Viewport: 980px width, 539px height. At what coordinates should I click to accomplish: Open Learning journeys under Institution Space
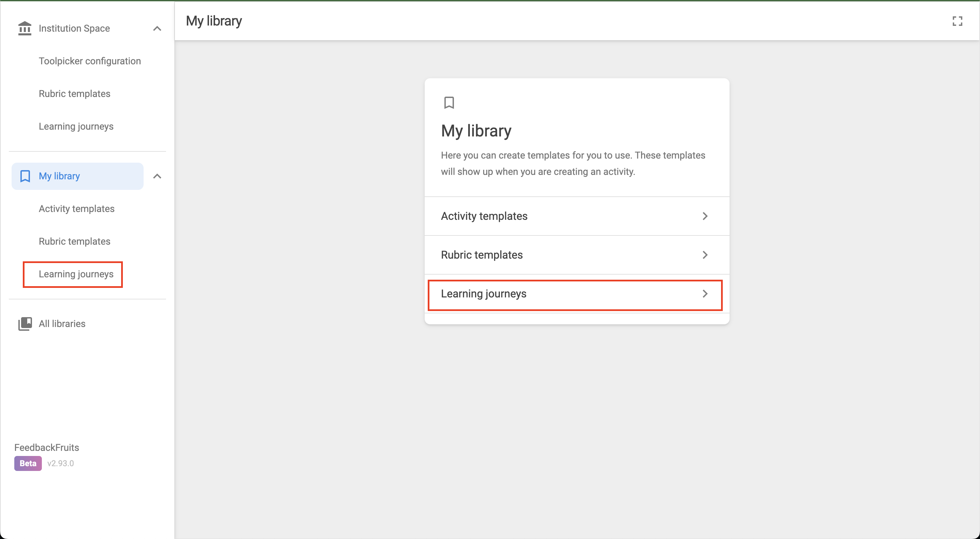click(76, 126)
